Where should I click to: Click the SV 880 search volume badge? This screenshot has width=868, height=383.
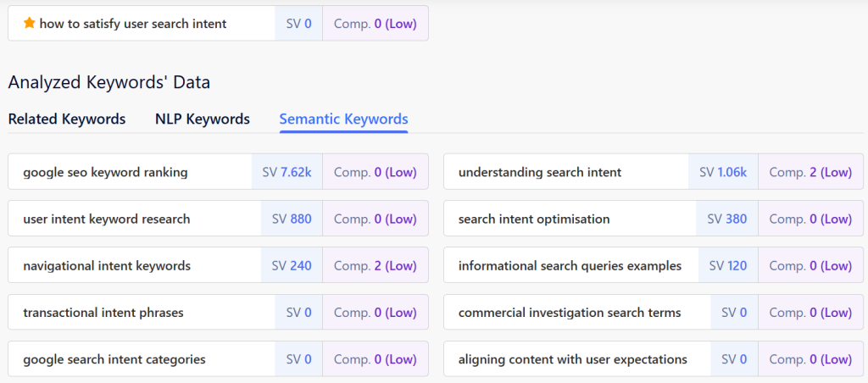coord(292,219)
